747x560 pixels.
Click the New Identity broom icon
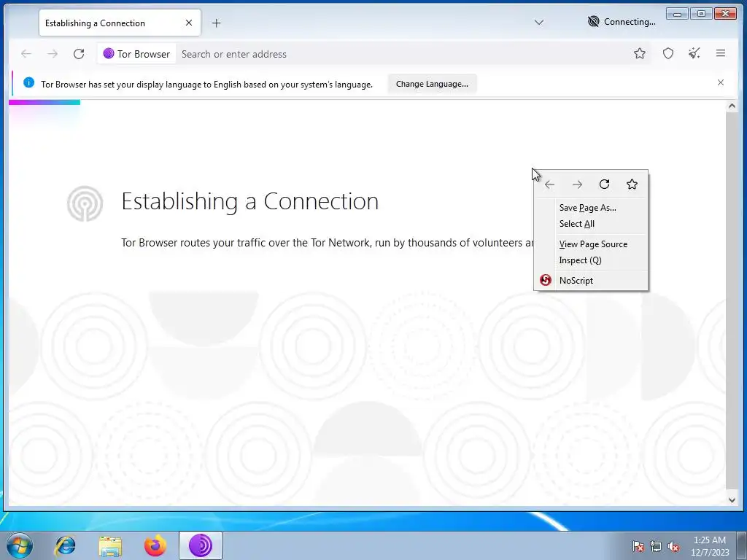tap(694, 54)
